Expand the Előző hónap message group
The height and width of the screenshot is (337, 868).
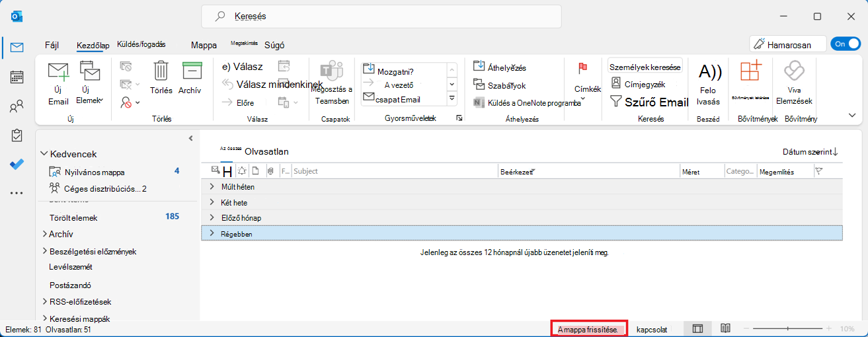click(212, 217)
